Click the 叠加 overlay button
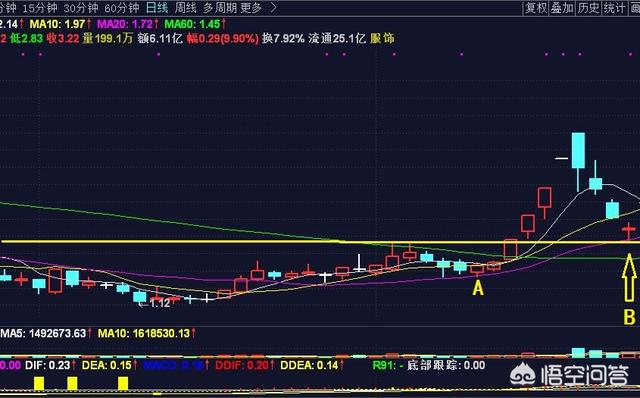 point(562,8)
